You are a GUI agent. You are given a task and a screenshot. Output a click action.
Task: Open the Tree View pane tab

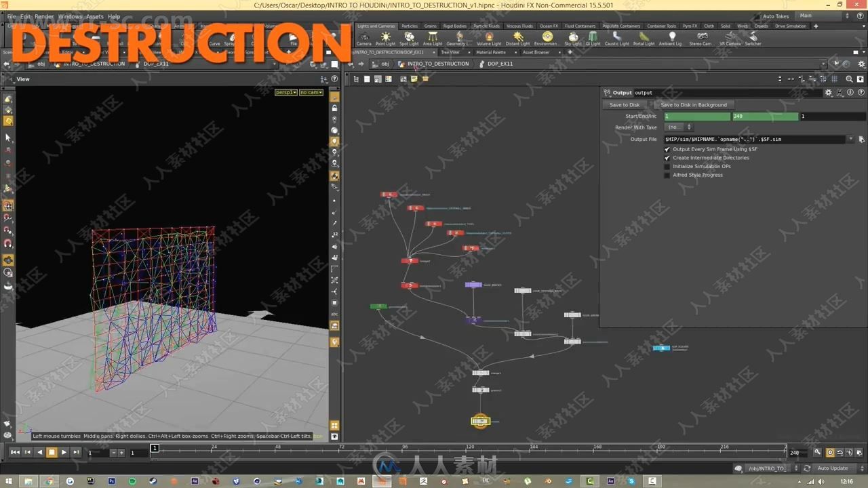pyautogui.click(x=450, y=52)
